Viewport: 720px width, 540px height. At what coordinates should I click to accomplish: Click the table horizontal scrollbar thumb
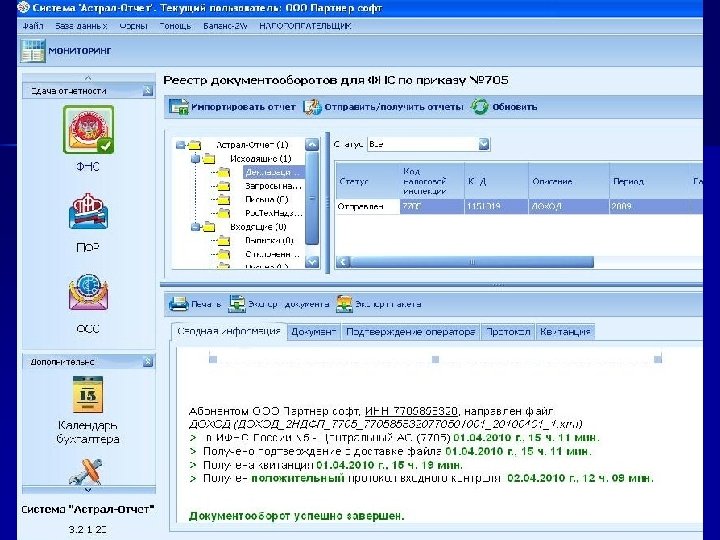point(472,262)
